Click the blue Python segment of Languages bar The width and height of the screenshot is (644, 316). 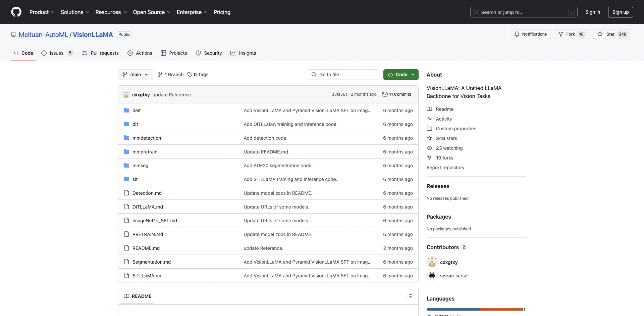pyautogui.click(x=453, y=309)
